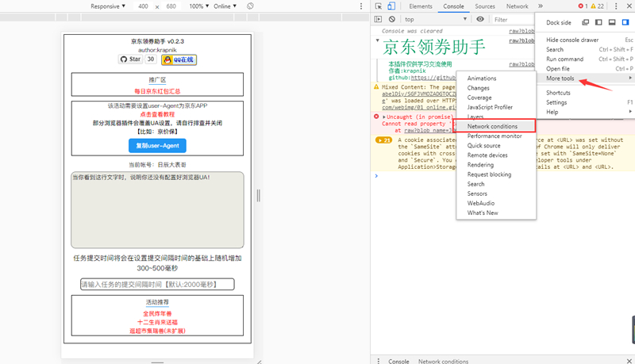Click the viewport width field showing 400
635x364 pixels.
143,6
